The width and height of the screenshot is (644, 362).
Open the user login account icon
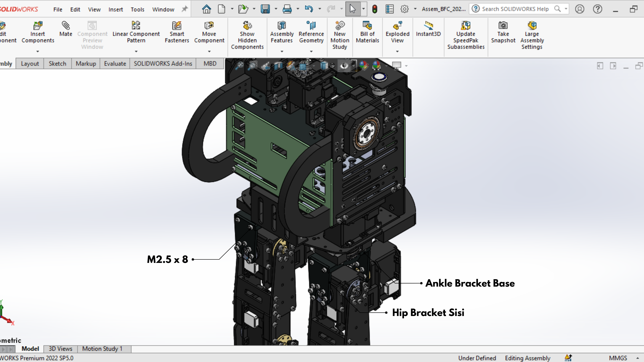[x=579, y=9]
